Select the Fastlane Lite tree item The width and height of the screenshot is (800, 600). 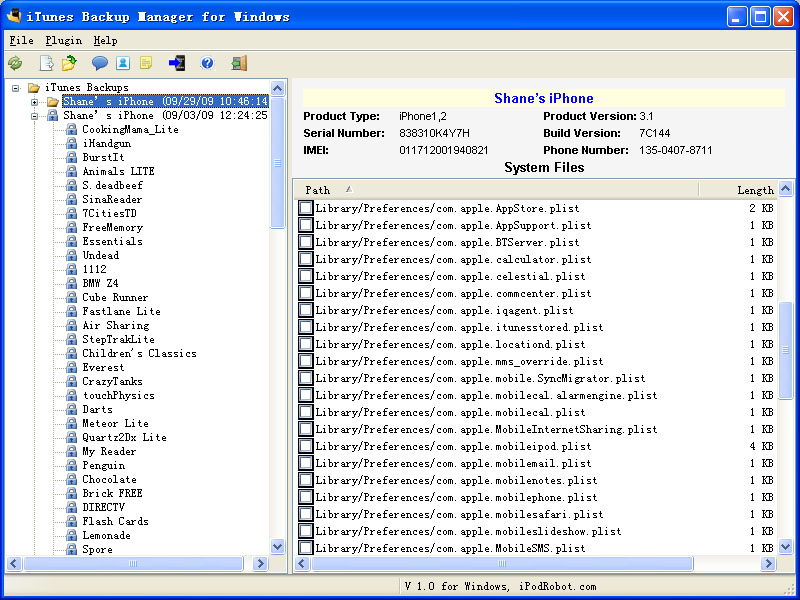tap(121, 311)
